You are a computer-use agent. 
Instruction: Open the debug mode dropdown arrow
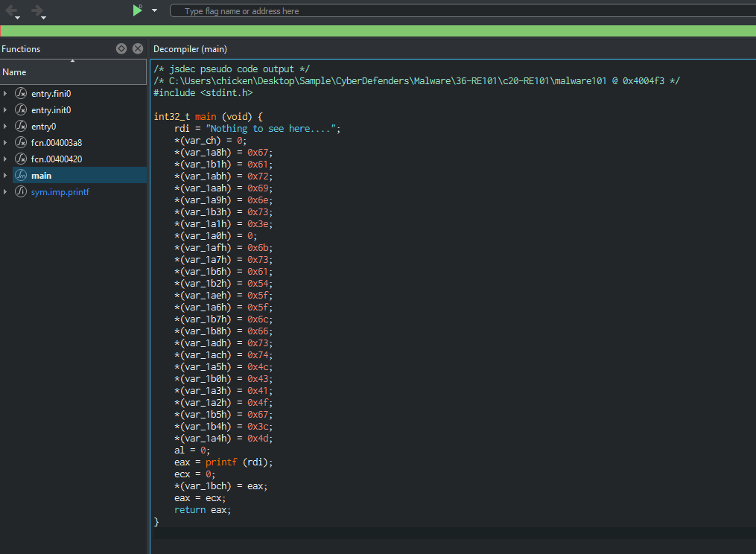coord(154,10)
